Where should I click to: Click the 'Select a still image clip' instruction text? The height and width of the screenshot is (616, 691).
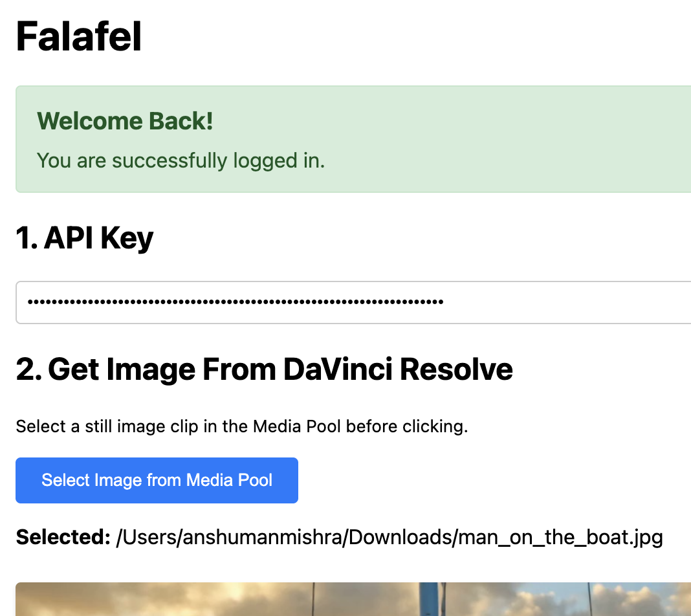tap(241, 426)
